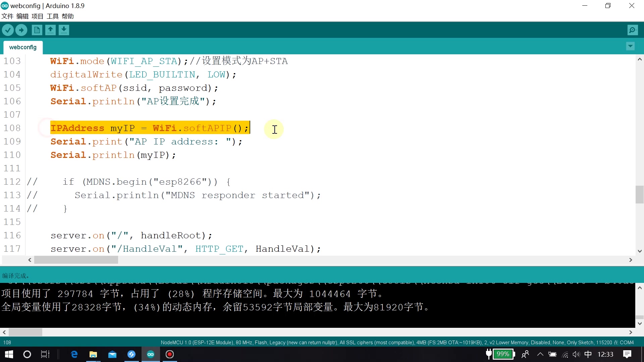Open the blue bird app in taskbar
This screenshot has height=362, width=644.
tap(131, 354)
